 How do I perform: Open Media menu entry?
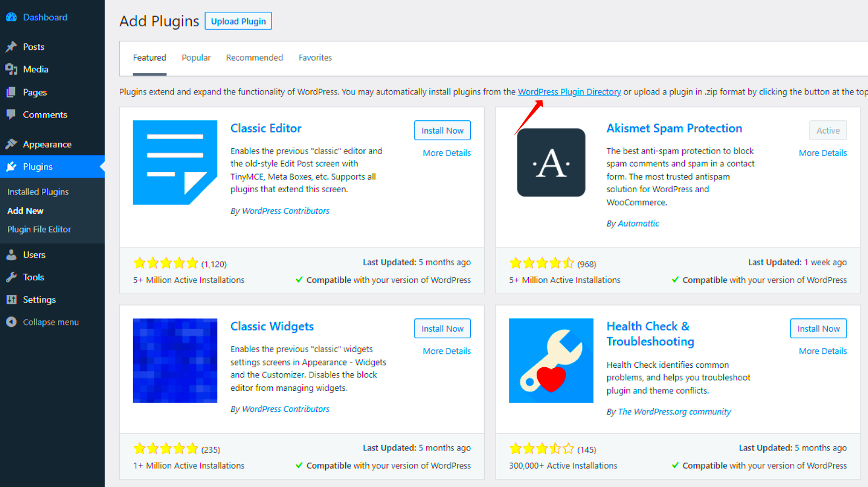(35, 69)
